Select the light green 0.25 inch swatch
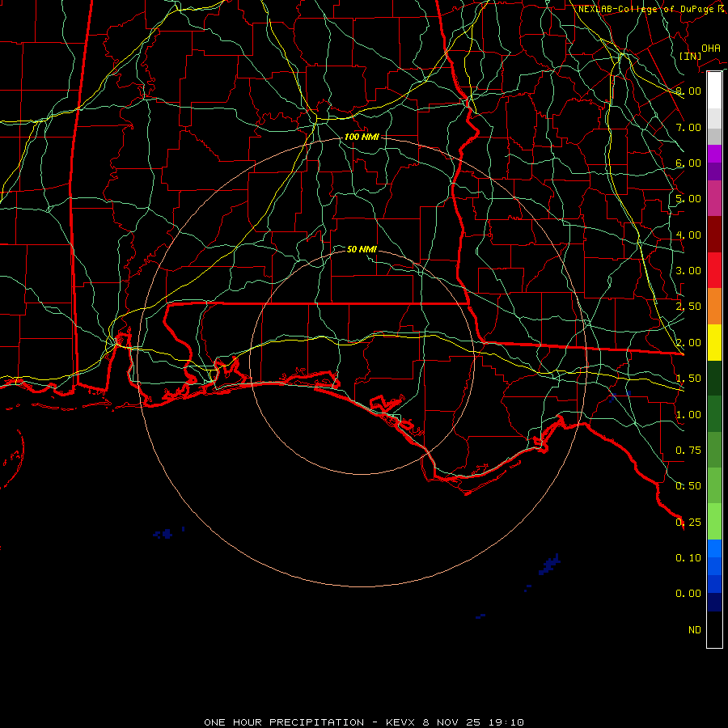728x728 pixels. 714,522
